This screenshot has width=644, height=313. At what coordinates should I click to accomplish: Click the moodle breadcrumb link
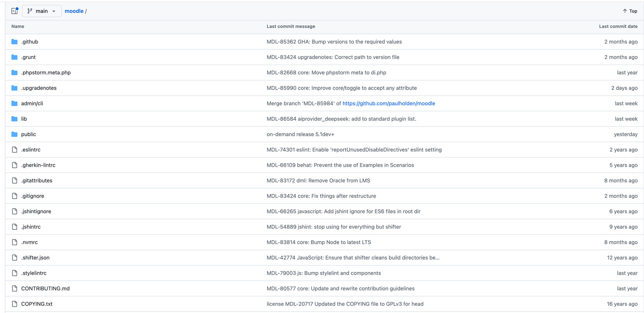(74, 11)
